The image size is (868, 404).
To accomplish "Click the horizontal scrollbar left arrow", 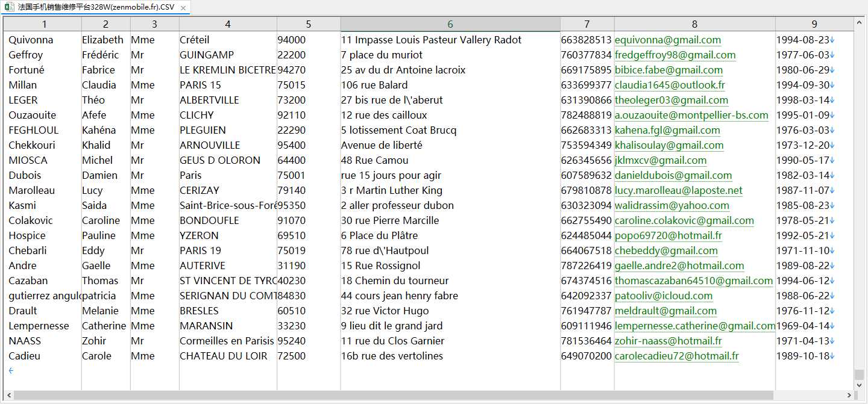I will point(8,396).
